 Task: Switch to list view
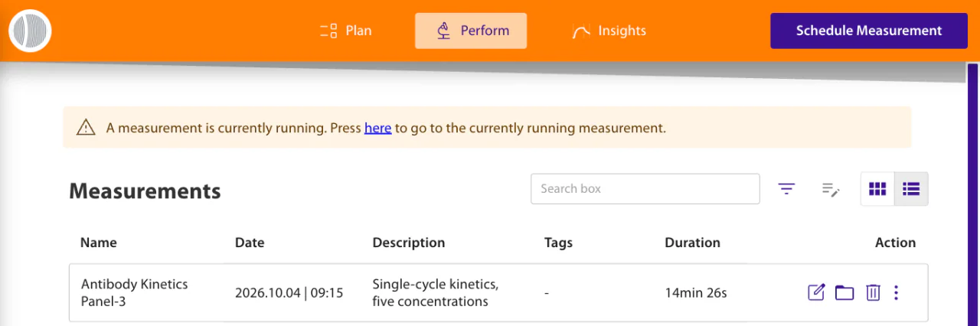[911, 189]
